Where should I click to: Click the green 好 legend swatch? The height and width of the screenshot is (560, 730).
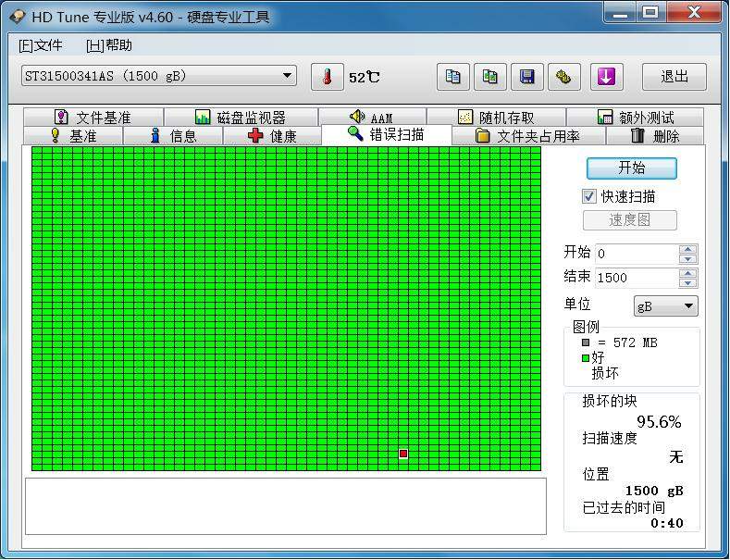tap(586, 358)
